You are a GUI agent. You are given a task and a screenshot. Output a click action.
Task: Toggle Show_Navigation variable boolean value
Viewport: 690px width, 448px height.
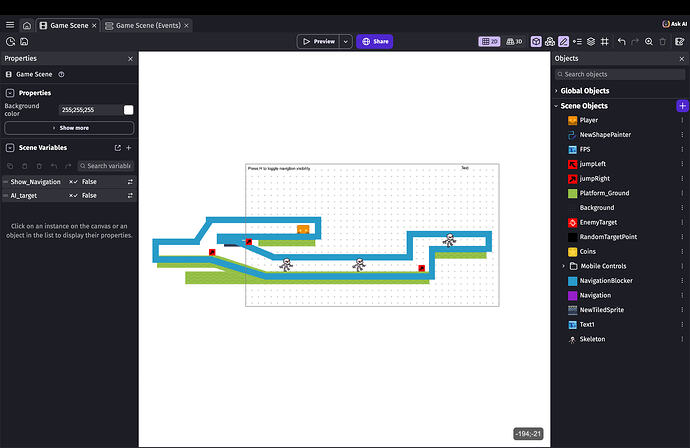coord(130,182)
